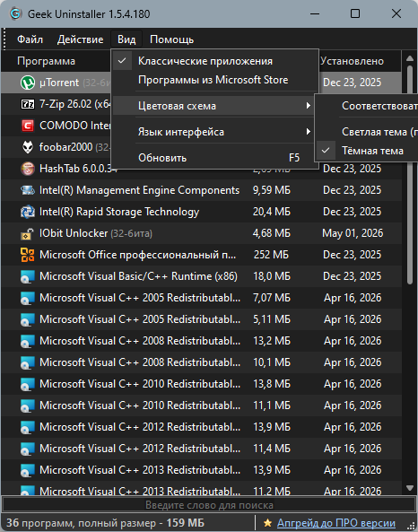This screenshot has height=532, width=418.
Task: Click icon of Visual C++ 2010 13,8 МБ
Action: pos(28,384)
